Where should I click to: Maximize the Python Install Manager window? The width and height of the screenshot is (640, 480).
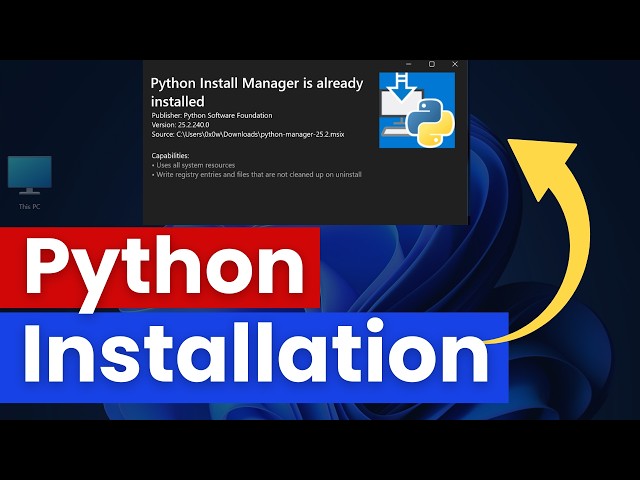tap(432, 64)
